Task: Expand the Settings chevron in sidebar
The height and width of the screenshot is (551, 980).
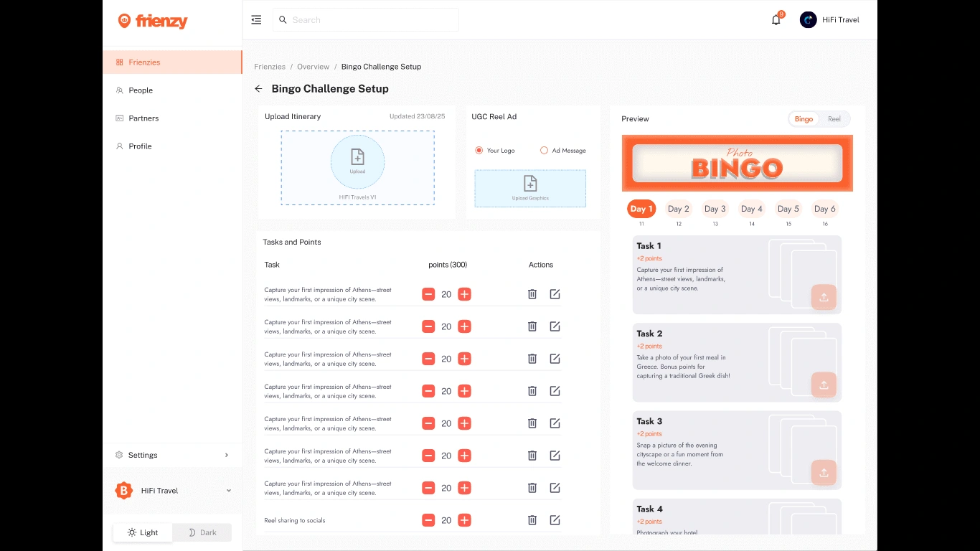Action: click(x=227, y=455)
